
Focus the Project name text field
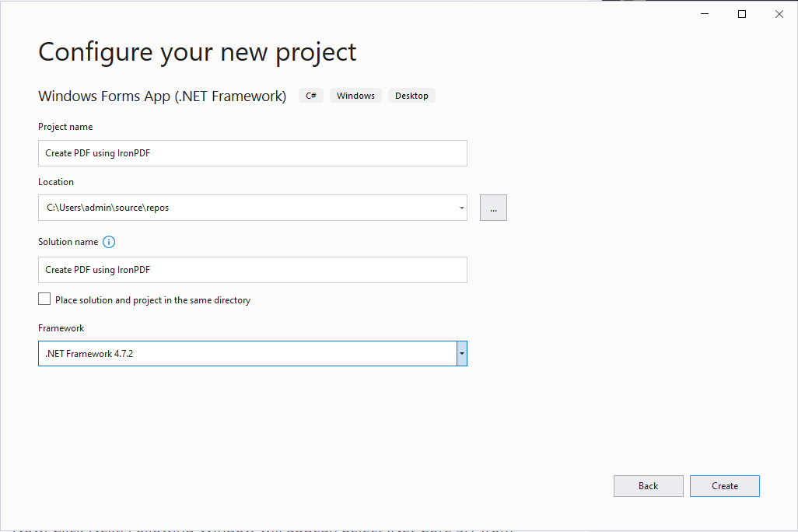click(x=252, y=153)
